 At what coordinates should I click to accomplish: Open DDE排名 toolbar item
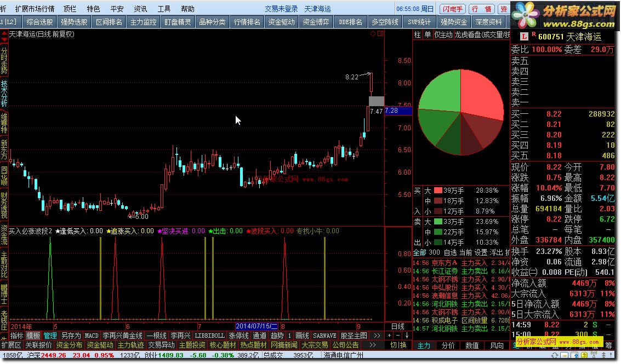[350, 22]
